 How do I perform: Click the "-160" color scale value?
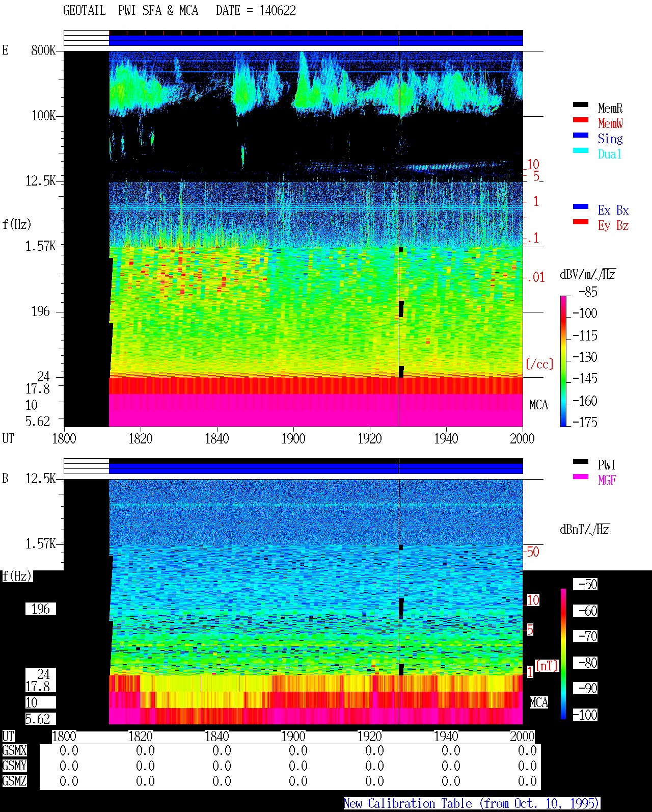[585, 401]
